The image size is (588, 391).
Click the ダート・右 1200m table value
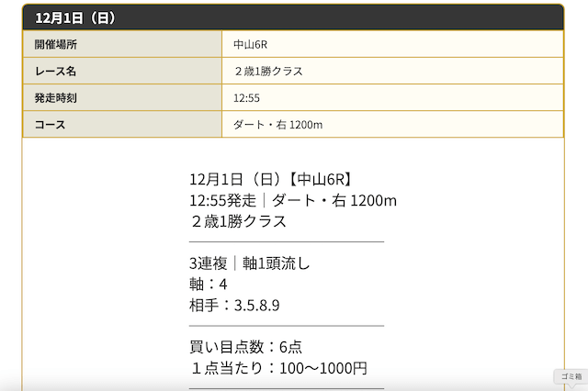point(277,125)
